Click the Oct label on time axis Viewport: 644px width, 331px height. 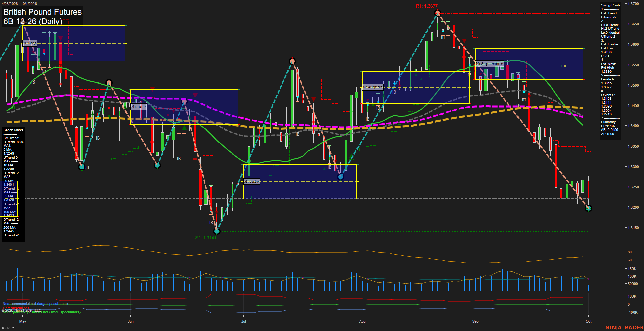tap(589, 321)
